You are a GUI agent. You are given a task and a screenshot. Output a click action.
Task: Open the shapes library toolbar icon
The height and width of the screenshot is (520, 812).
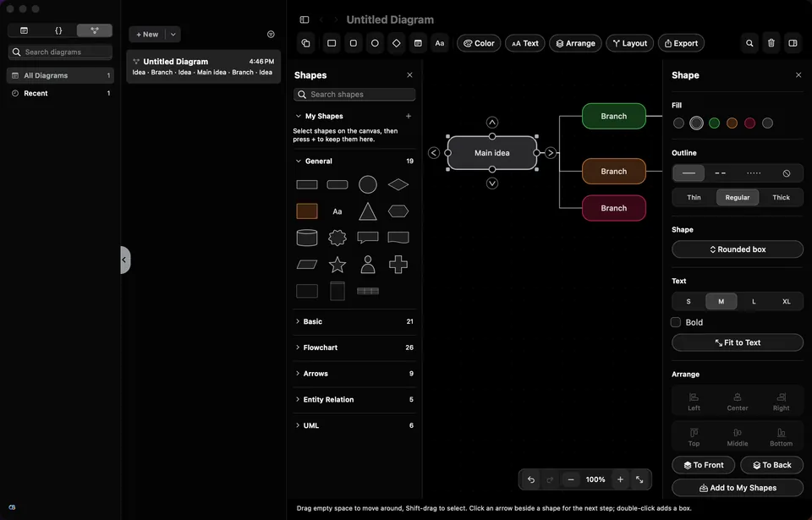click(x=306, y=43)
